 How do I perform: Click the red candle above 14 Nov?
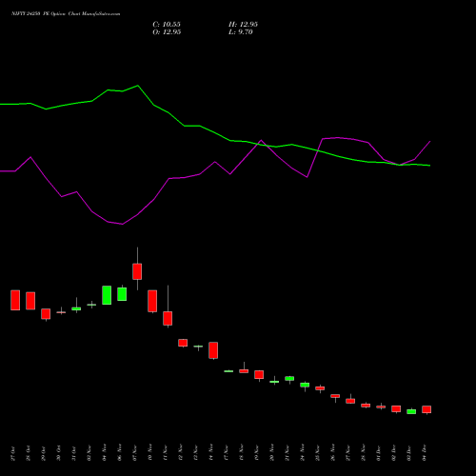point(213,350)
